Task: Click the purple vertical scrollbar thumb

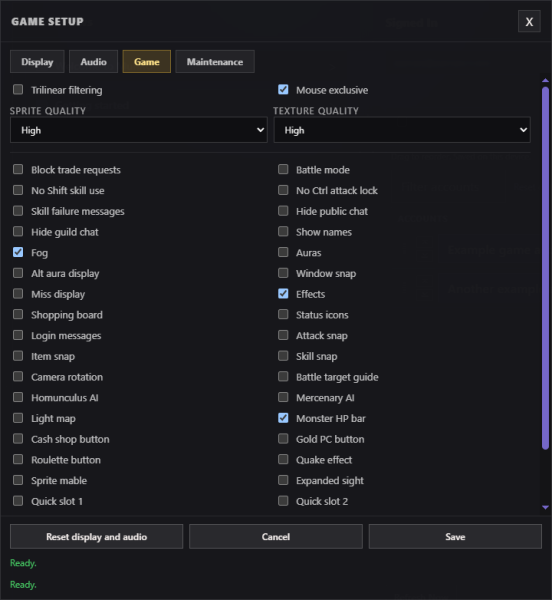Action: click(x=545, y=268)
